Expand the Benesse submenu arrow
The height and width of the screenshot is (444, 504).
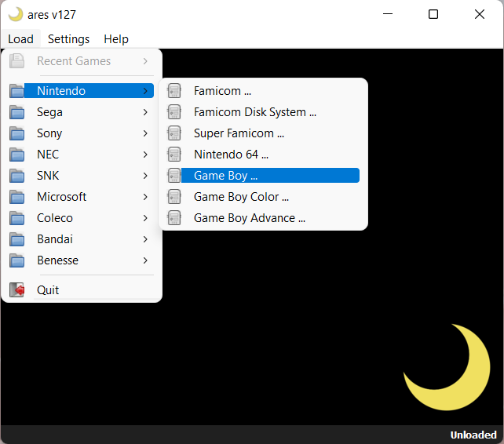point(145,260)
